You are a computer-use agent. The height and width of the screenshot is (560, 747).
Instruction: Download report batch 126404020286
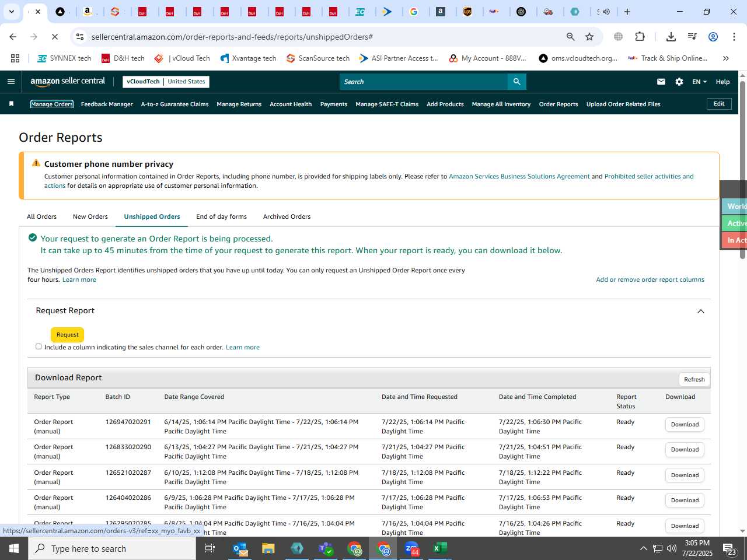click(685, 501)
